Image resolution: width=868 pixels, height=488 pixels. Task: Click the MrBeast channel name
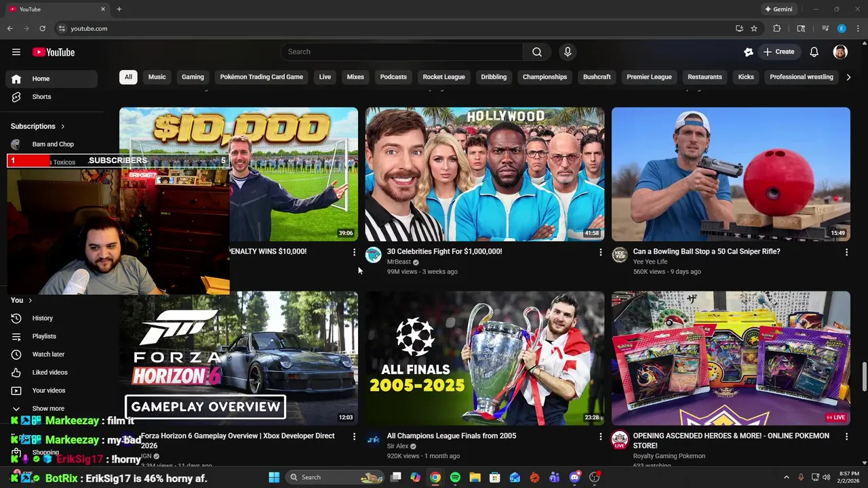(x=399, y=262)
